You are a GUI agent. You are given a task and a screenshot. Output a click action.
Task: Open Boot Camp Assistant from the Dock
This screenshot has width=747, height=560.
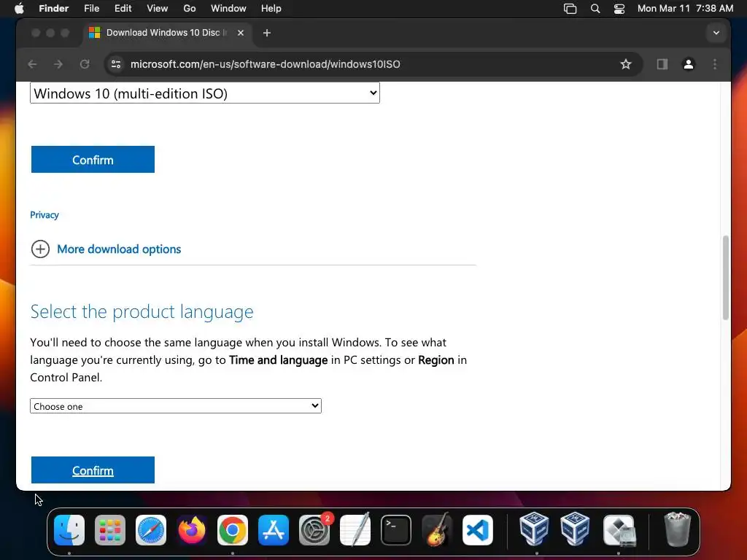(x=619, y=529)
